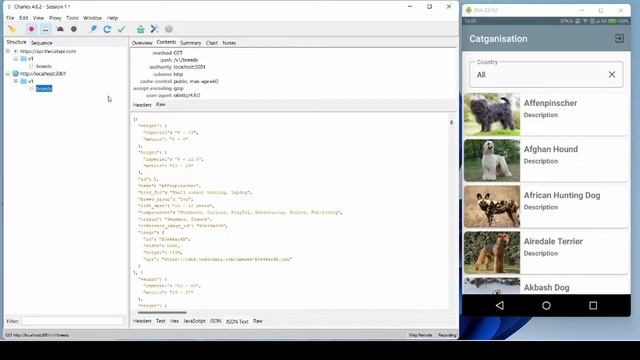The image size is (640, 360).
Task: Open the Country dropdown in Catganisation
Action: click(x=546, y=75)
